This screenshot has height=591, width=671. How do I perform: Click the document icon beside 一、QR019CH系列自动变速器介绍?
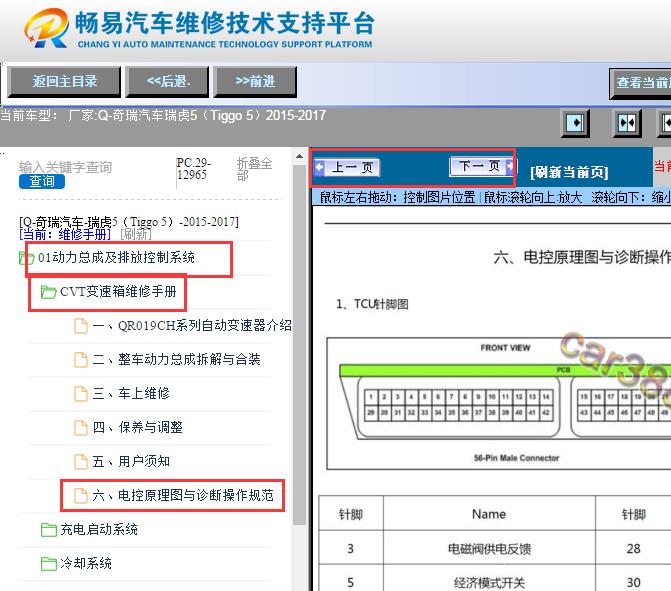coord(81,326)
